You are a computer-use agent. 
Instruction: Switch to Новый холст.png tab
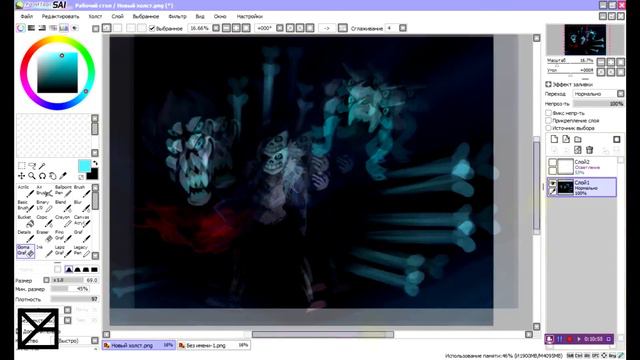point(139,345)
